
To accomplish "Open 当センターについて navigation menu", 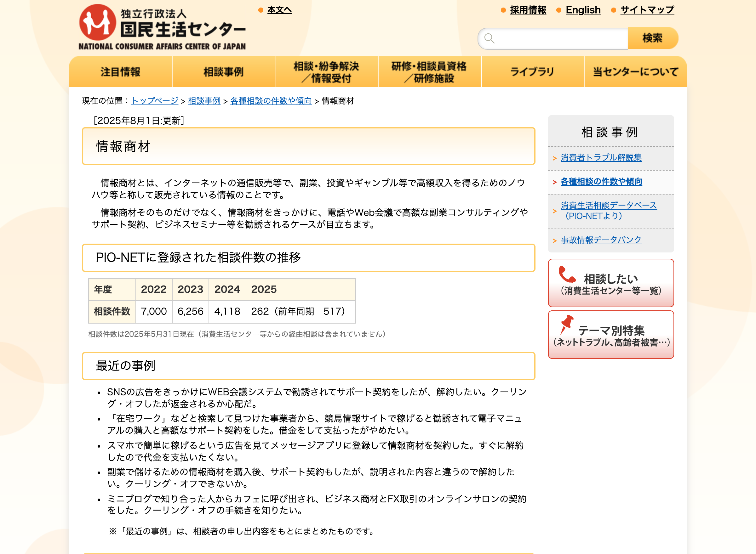I will tap(636, 72).
